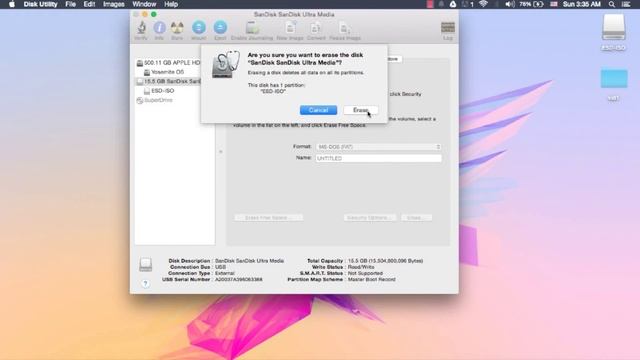Image resolution: width=640 pixels, height=360 pixels.
Task: Confirm with the dialog's Erase button
Action: click(x=361, y=110)
